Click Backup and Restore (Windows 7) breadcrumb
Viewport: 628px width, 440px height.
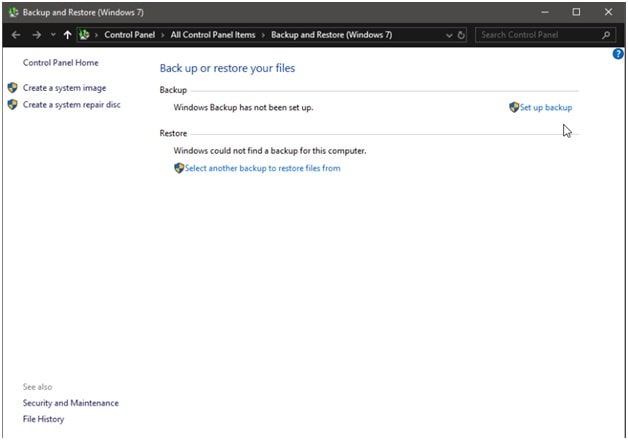(331, 35)
